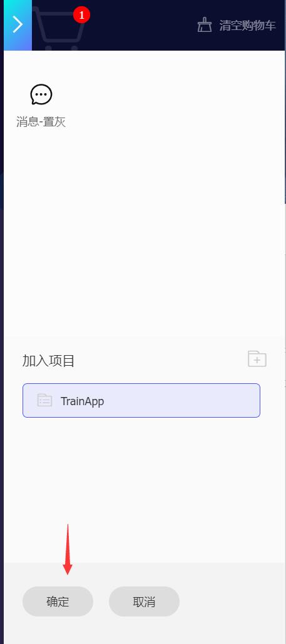Click the red arrow pointing to 确定

pos(68,549)
